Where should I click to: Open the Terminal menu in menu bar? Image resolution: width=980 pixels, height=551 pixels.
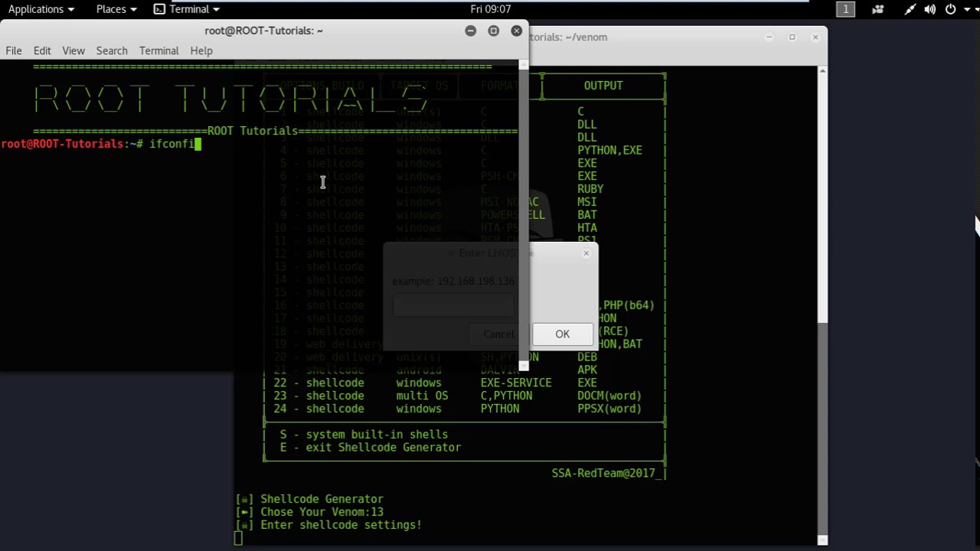click(x=159, y=51)
